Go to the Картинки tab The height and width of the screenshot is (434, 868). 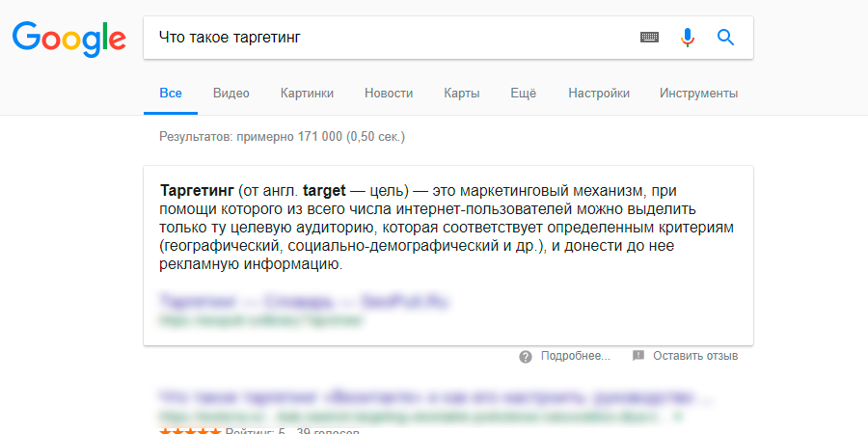(x=307, y=94)
